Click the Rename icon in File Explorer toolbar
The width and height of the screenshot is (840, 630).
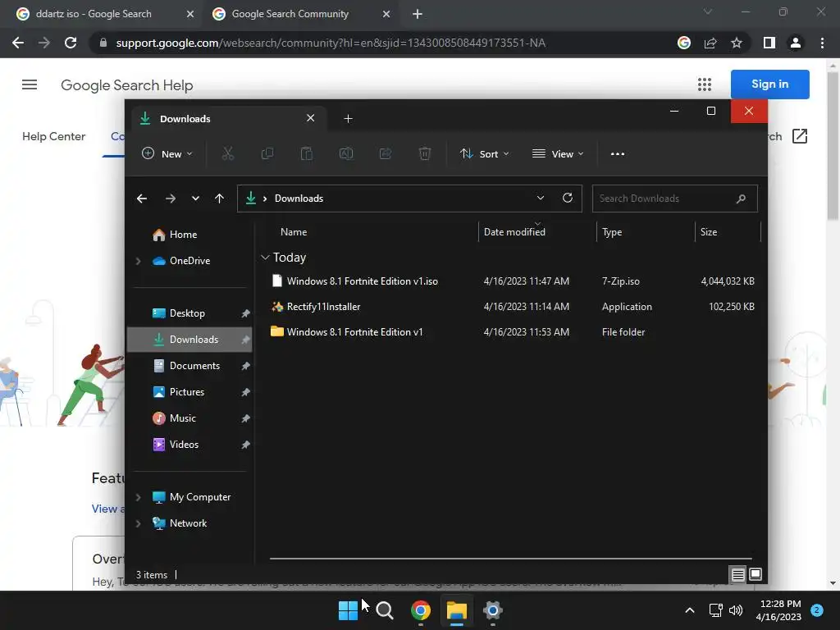[x=346, y=153]
